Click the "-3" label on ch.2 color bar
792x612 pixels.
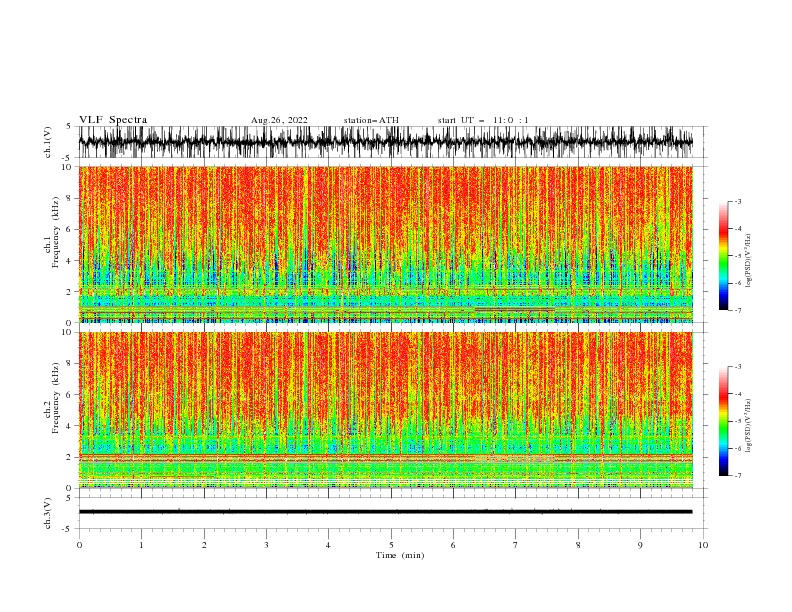737,367
